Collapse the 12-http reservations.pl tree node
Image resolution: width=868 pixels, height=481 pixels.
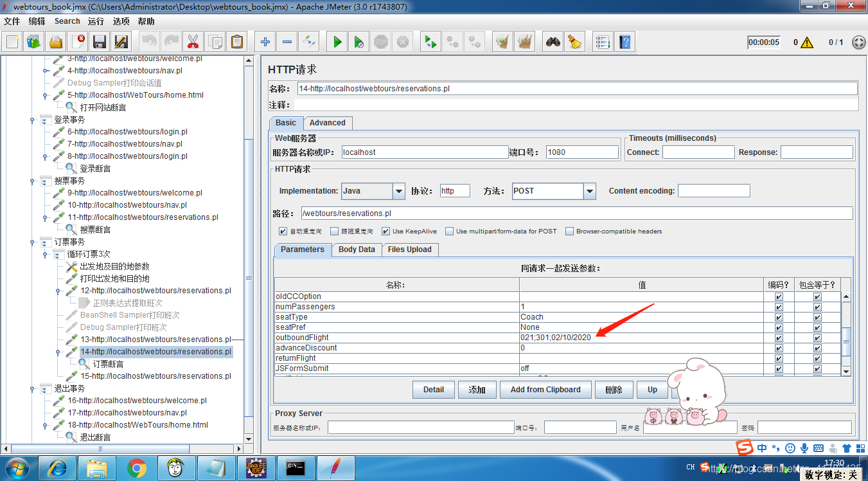[x=58, y=291]
